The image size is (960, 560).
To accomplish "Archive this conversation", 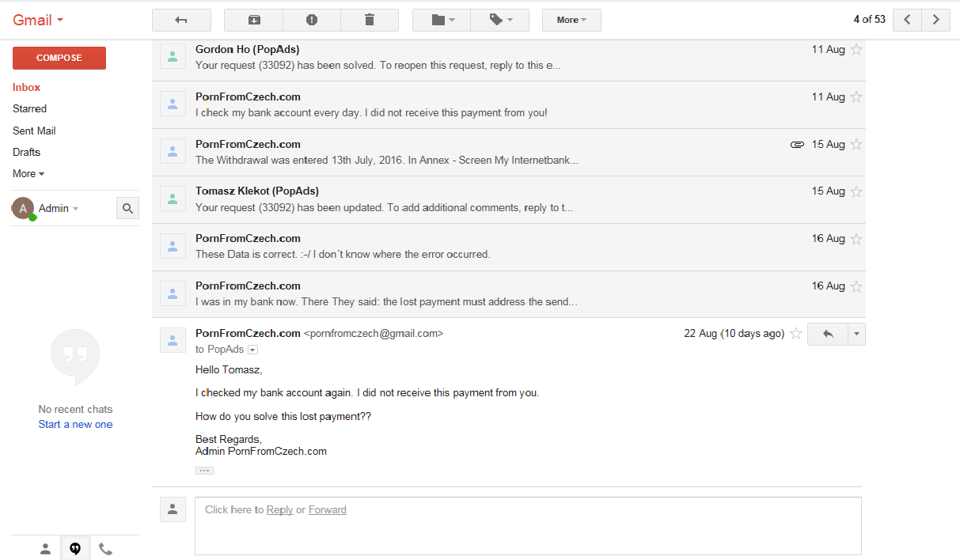I will 253,20.
